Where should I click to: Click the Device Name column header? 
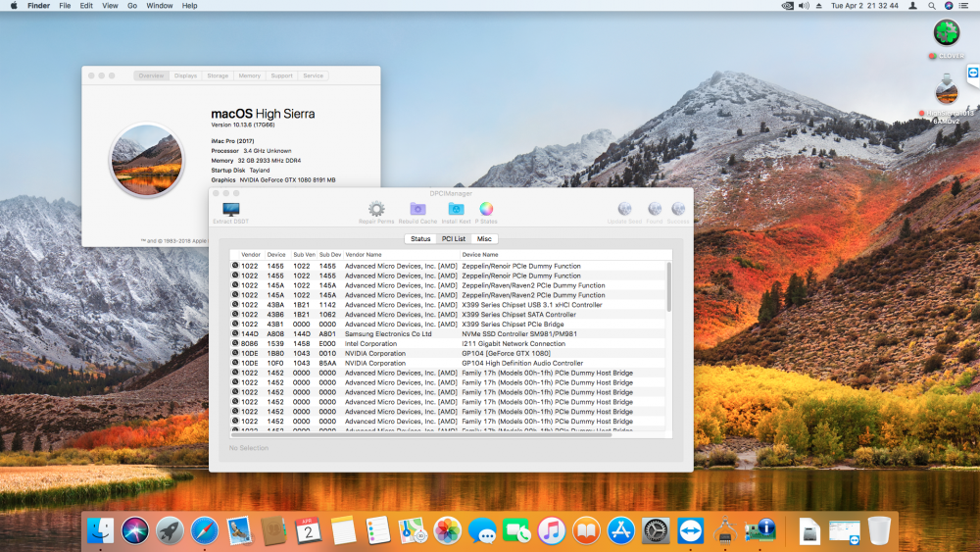563,255
